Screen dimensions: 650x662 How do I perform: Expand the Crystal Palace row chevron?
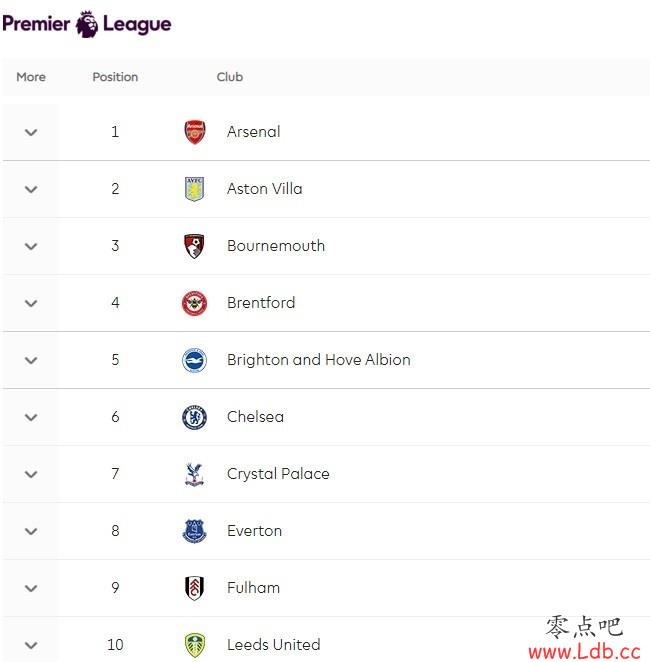pos(31,474)
